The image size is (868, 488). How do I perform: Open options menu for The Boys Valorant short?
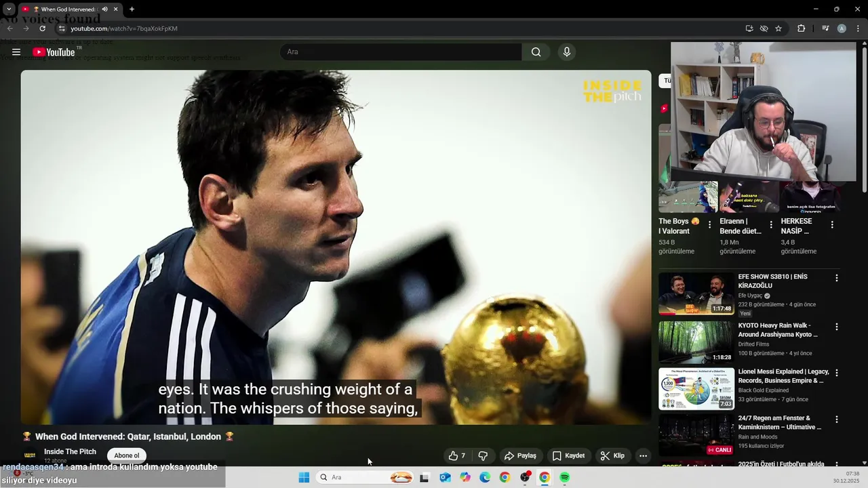tap(710, 224)
